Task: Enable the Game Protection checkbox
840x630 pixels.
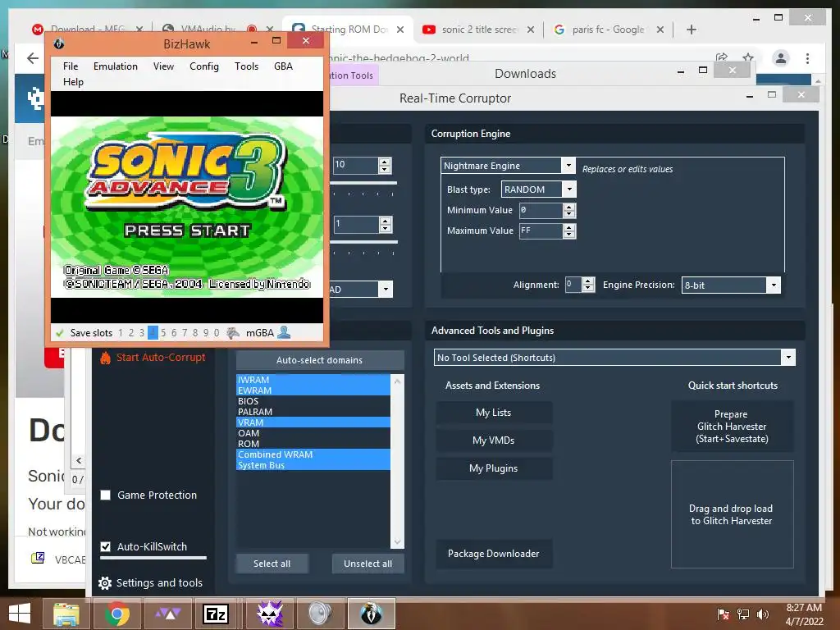Action: pos(106,495)
